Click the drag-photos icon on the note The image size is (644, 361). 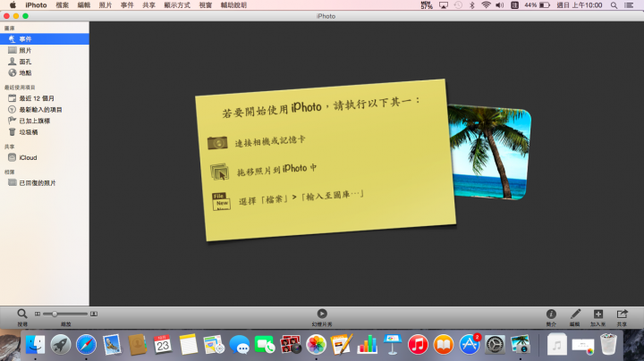point(219,172)
